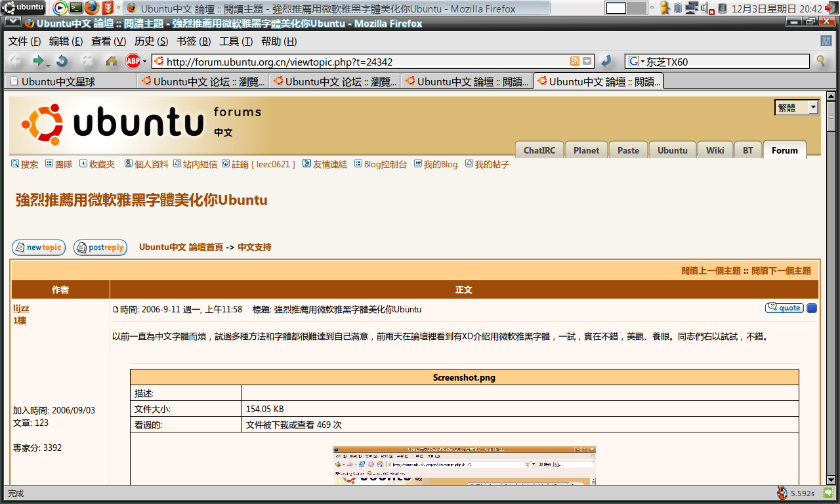Switch to the second workspace in the pager

637,8
